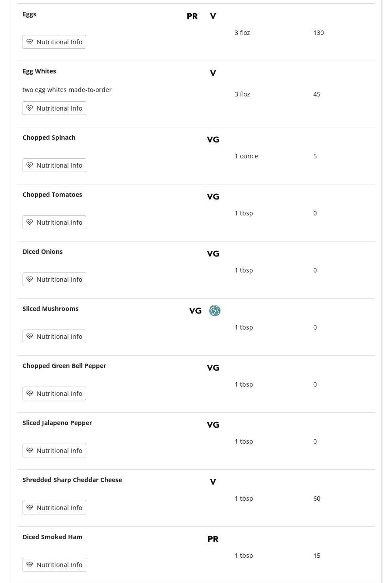
Task: Open Nutritional Info for Shredded Sharp Cheddar Cheese
Action: [x=54, y=508]
